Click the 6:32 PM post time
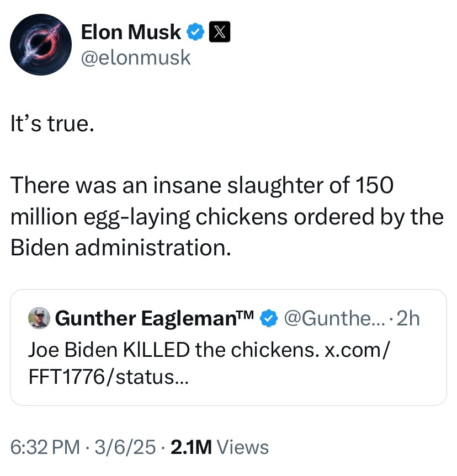Screen dimensions: 457x476 (45, 447)
